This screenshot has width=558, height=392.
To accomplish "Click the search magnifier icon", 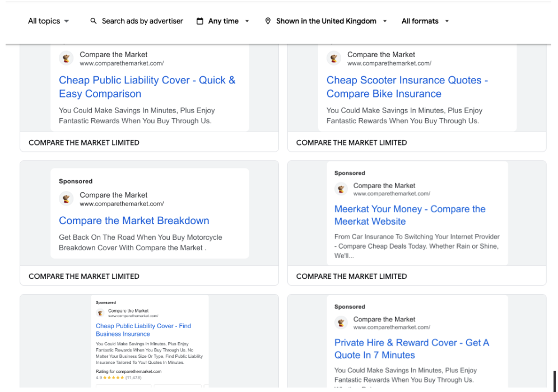I will point(93,21).
